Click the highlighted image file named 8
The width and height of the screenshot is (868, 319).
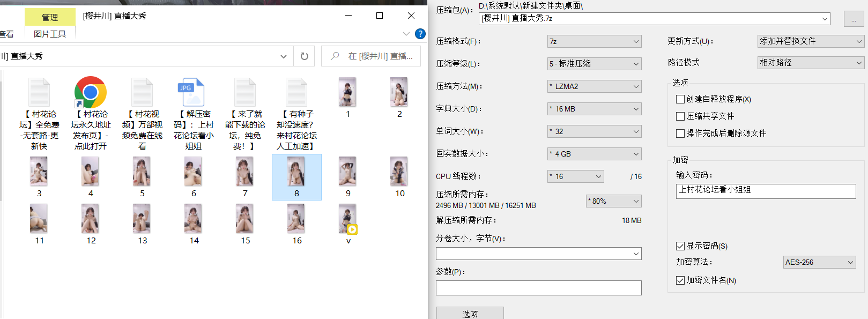pos(296,177)
